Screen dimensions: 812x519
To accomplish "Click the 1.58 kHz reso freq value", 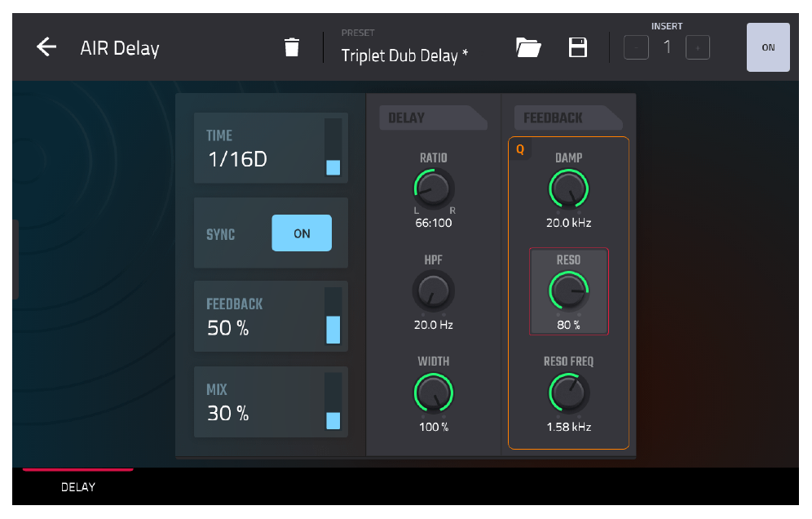I will coord(568,428).
